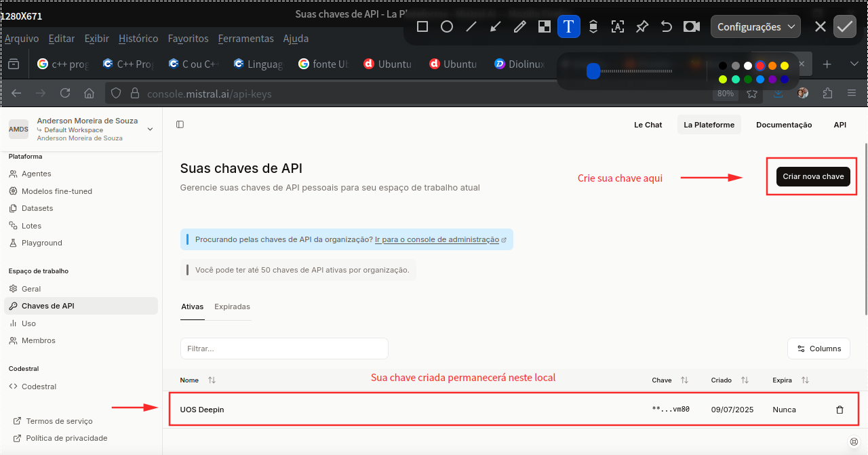Switch to the Expiradas tab
Image resolution: width=868 pixels, height=455 pixels.
(x=232, y=307)
